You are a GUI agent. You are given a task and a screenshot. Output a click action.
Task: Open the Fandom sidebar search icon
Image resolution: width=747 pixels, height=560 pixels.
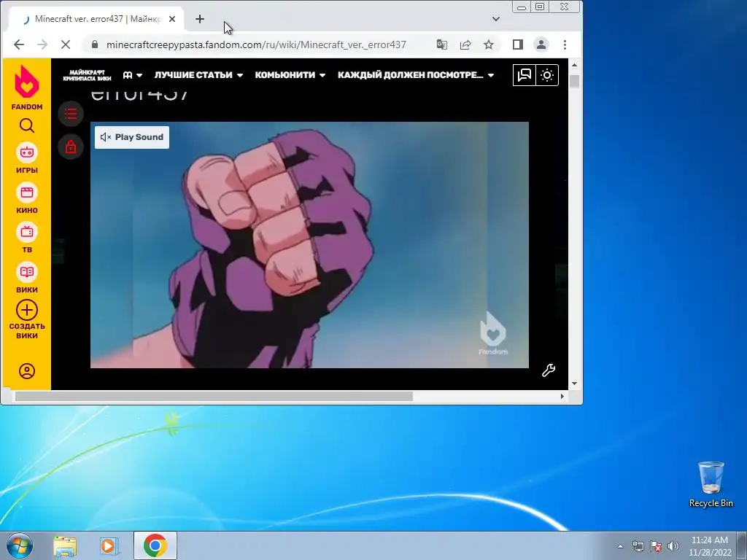point(27,125)
